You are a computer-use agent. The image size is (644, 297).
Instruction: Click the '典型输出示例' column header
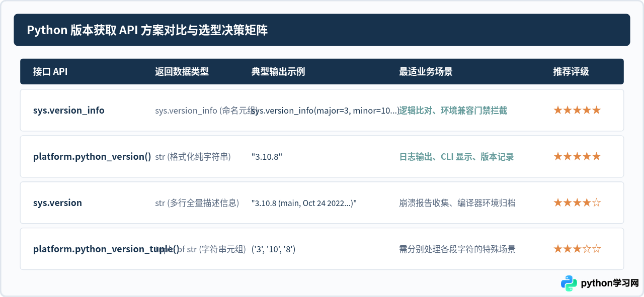click(278, 71)
